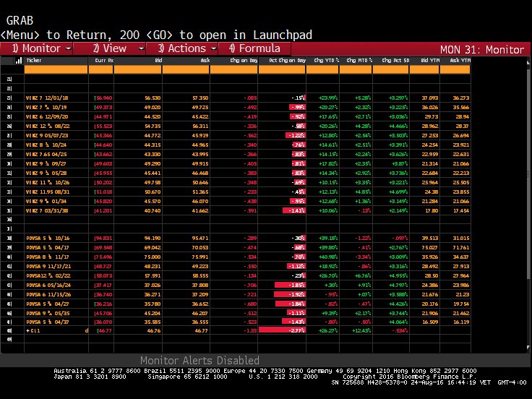Screen dimensions: 532x399
Task: Click the +40.98% YTD change cell
Action: tap(328, 257)
